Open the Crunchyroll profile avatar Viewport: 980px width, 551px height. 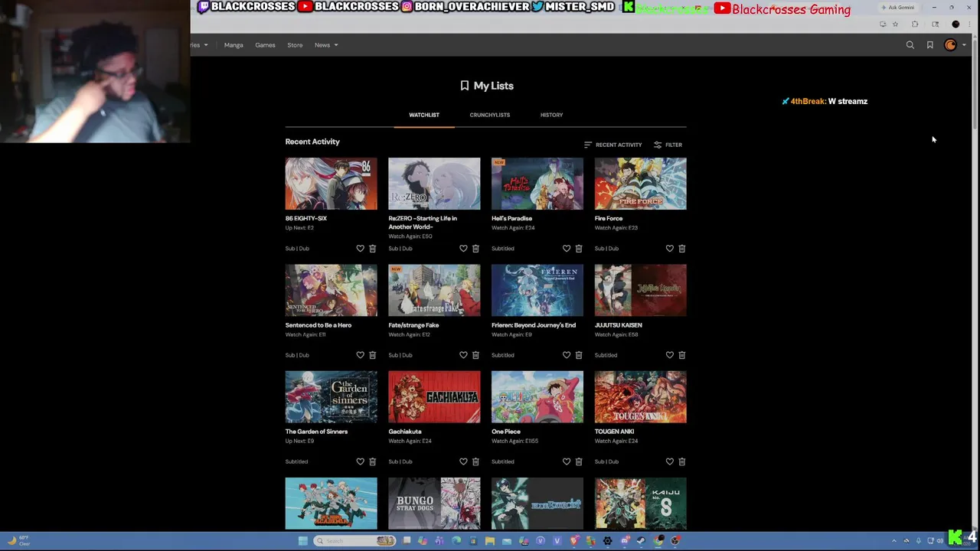tap(950, 45)
